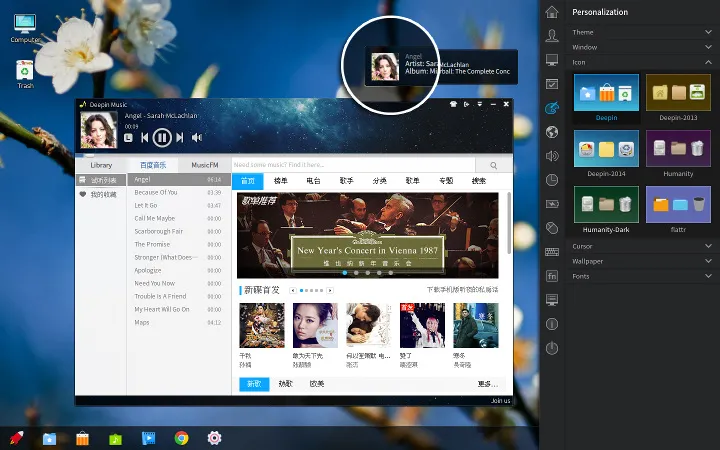The height and width of the screenshot is (450, 720).
Task: Collapse the Icon section
Action: point(642,62)
